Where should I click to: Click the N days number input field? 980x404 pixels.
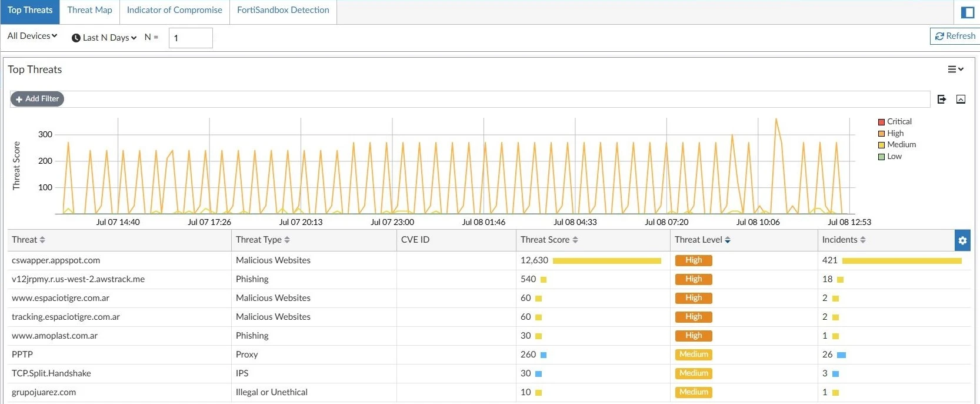pos(191,38)
